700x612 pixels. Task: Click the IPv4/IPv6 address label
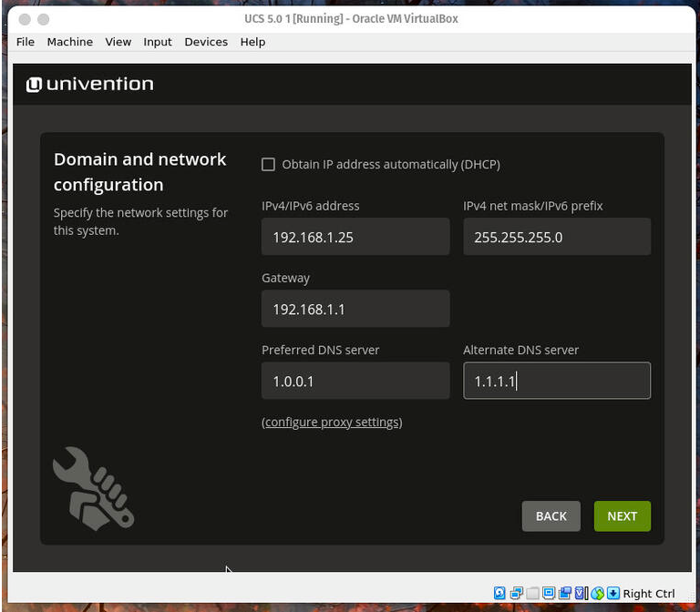[x=310, y=206]
